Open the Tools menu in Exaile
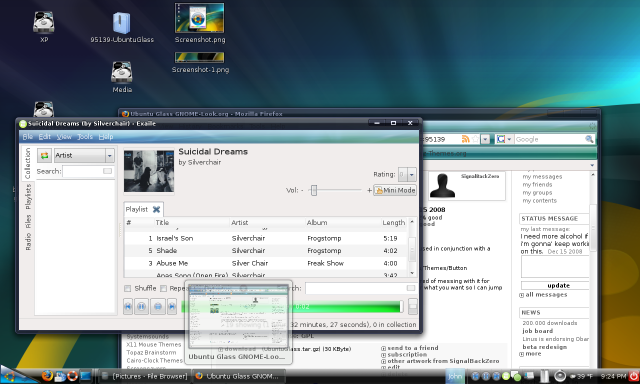 point(85,137)
